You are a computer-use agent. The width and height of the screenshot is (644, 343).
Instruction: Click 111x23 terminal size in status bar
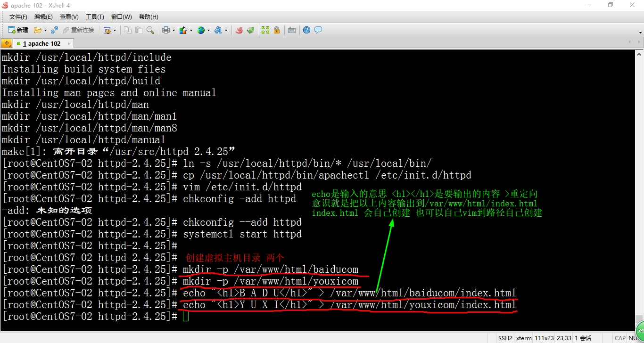[545, 338]
